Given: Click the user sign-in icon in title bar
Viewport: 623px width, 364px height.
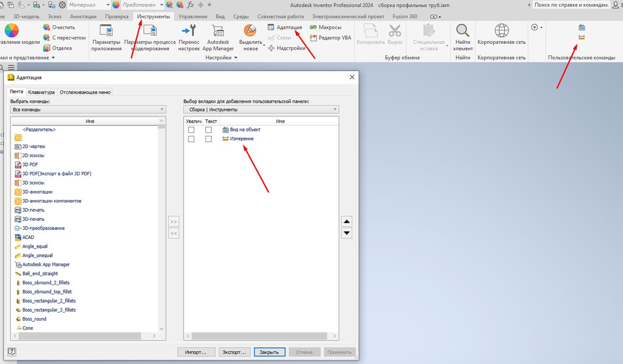Looking at the screenshot, I should [616, 5].
